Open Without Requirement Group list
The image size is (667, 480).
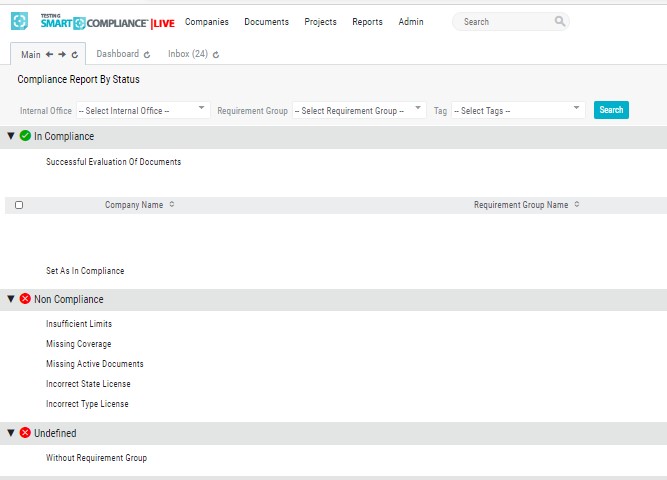pos(96,458)
